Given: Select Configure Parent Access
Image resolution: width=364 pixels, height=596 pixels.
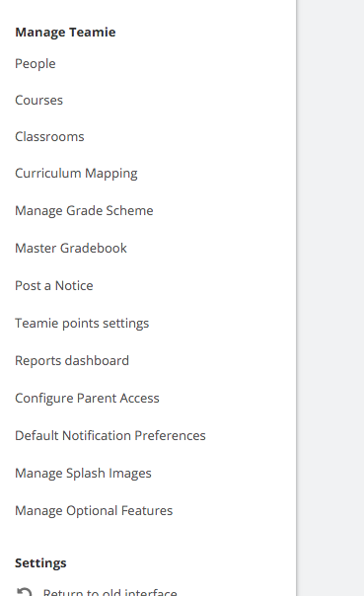Looking at the screenshot, I should (87, 398).
